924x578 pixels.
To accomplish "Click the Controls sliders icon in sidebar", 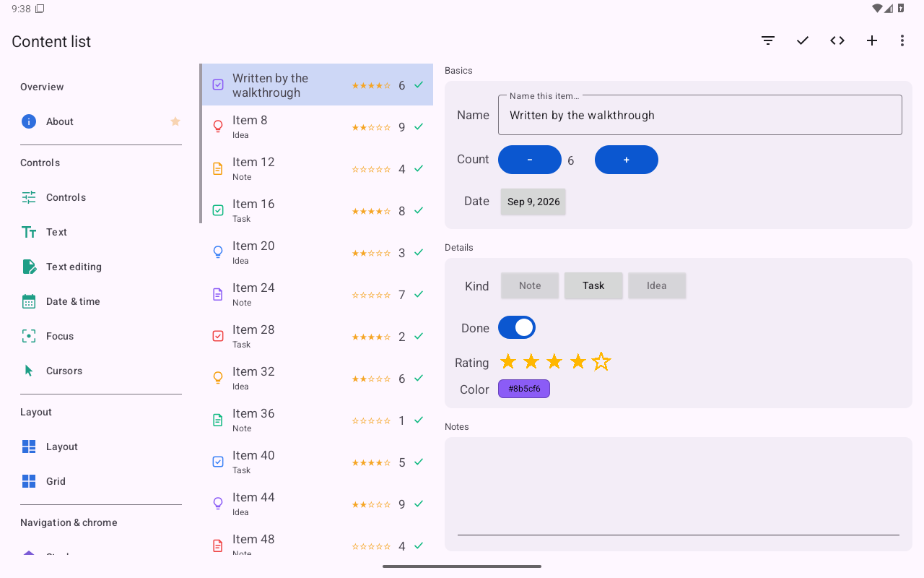I will pyautogui.click(x=29, y=197).
